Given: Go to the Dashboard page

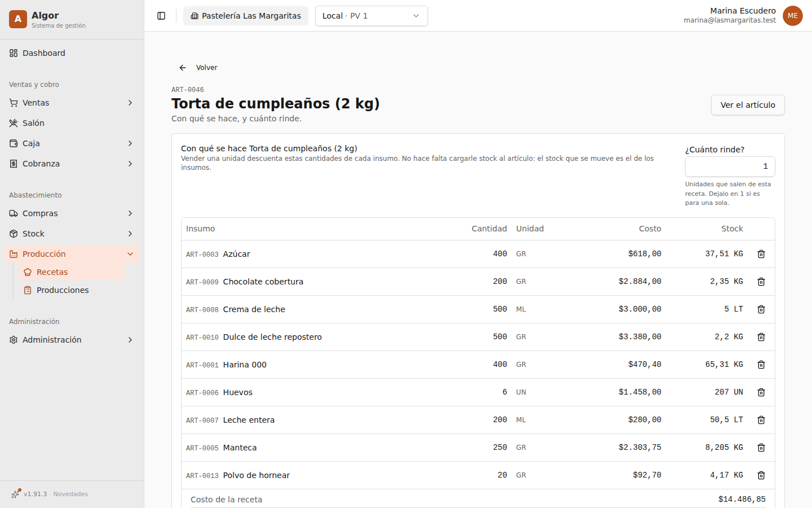Looking at the screenshot, I should click(72, 53).
